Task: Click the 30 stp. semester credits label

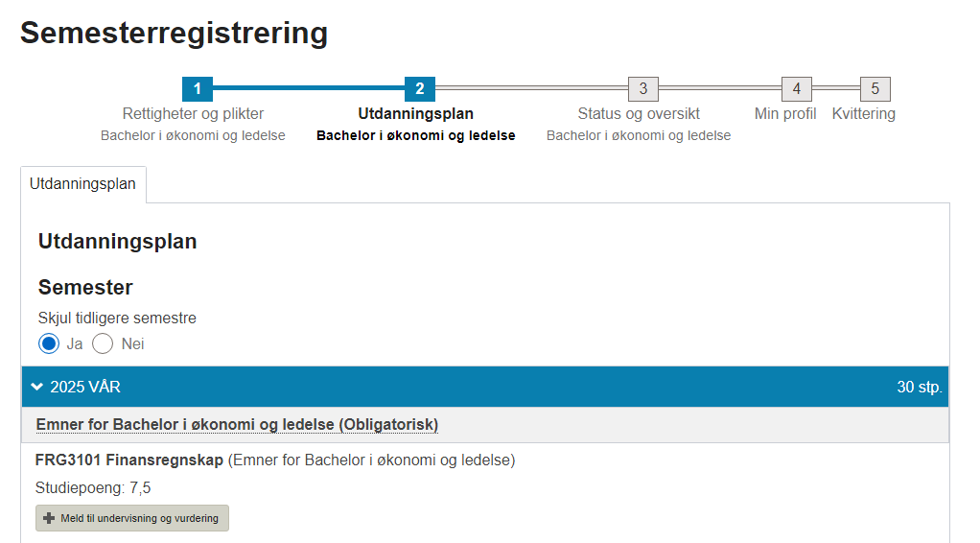Action: pos(920,388)
